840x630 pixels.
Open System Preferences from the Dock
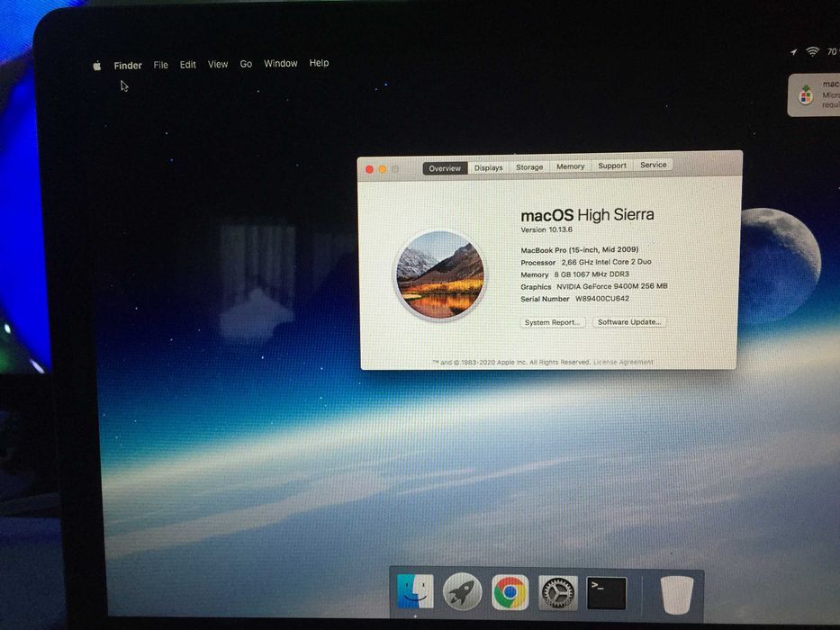(557, 592)
